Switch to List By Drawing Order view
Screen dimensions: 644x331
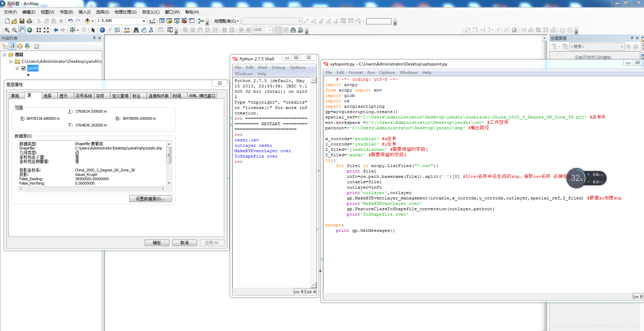coord(5,46)
